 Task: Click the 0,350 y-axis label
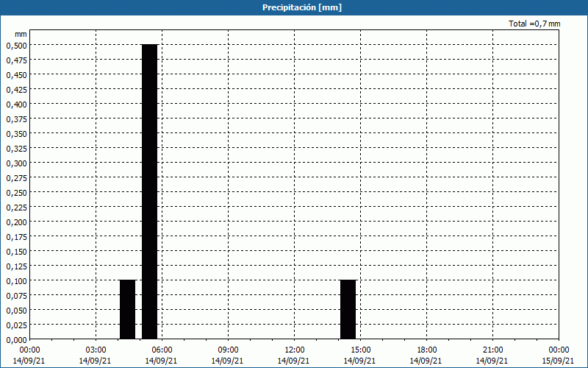[16, 134]
